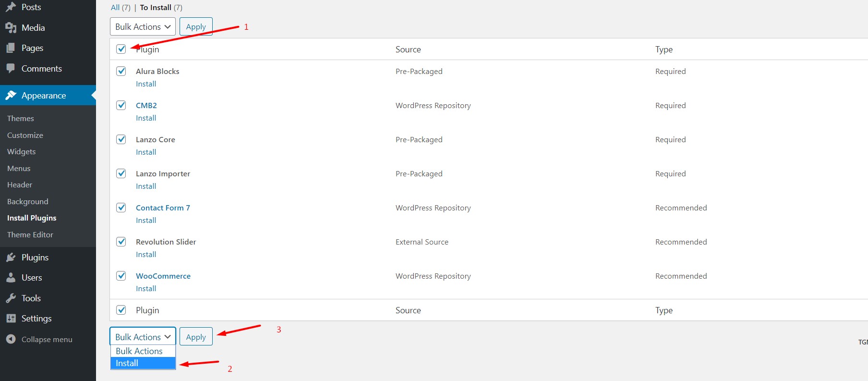Open the top Bulk Actions dropdown
Viewport: 868px width, 381px height.
[x=143, y=27]
